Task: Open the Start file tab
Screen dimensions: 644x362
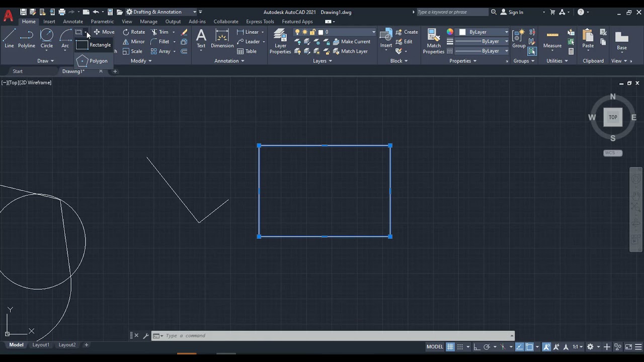Action: [18, 71]
